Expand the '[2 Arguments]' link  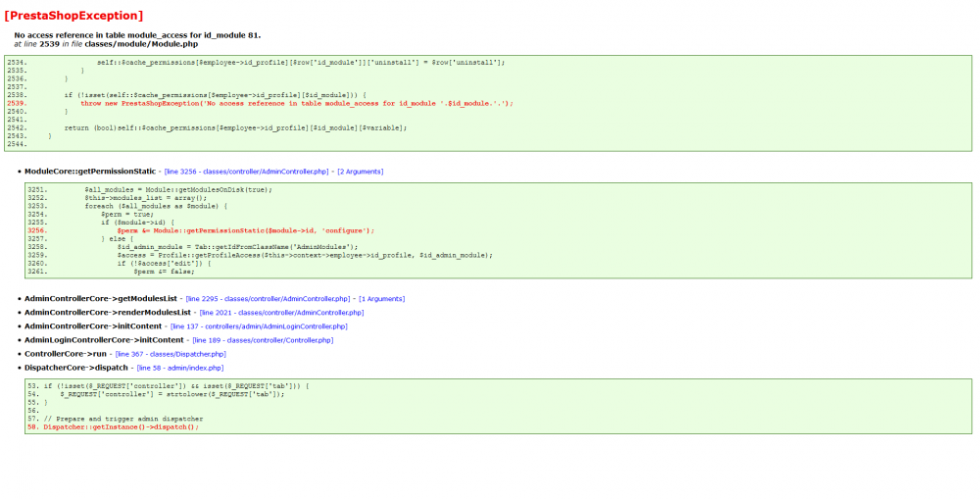coord(361,172)
